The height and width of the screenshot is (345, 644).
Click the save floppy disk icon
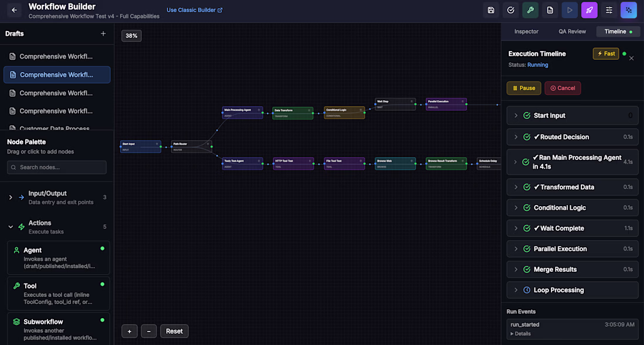(x=491, y=11)
